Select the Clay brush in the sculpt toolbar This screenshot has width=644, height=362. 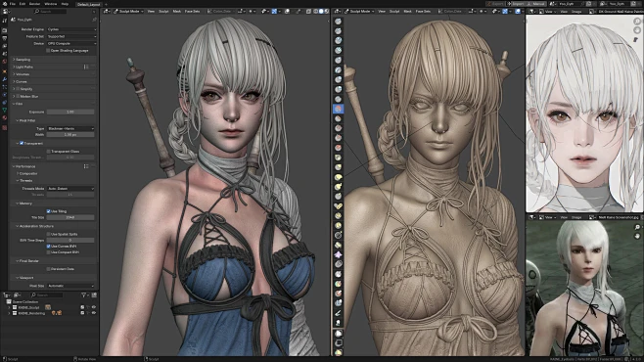[338, 41]
